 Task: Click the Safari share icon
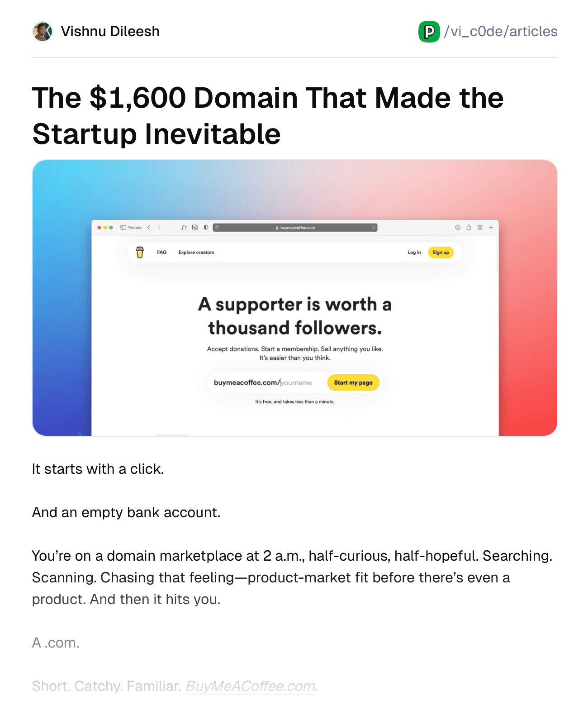(x=469, y=228)
